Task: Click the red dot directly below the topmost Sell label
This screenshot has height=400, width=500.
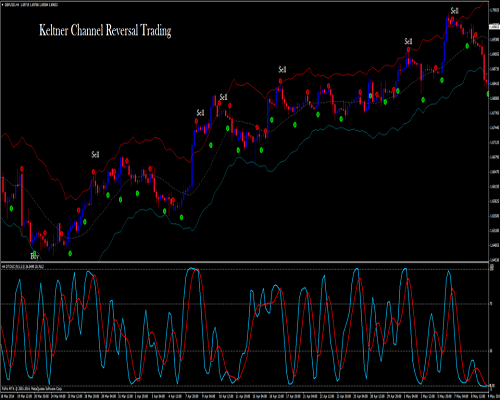Action: coord(452,19)
